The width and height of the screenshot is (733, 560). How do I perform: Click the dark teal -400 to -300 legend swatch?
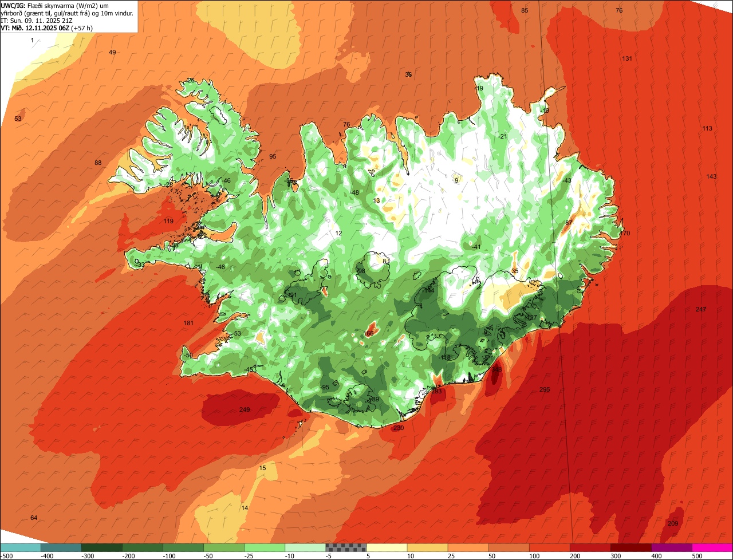pyautogui.click(x=61, y=547)
